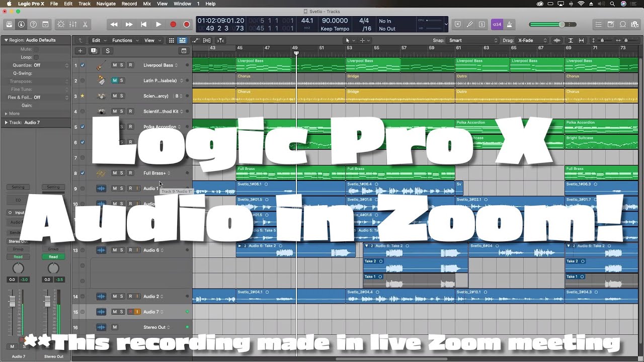The width and height of the screenshot is (644, 362).
Task: Toggle the metronome icon
Action: point(509,24)
